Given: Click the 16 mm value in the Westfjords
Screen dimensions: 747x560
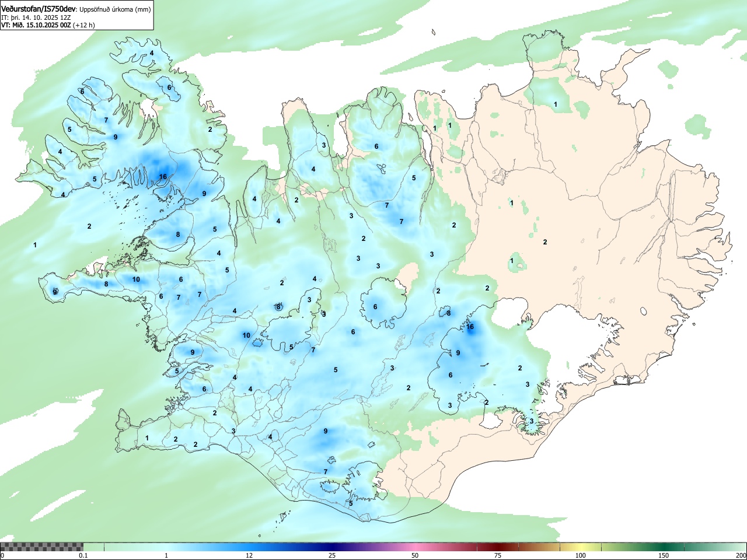Looking at the screenshot, I should coord(163,177).
